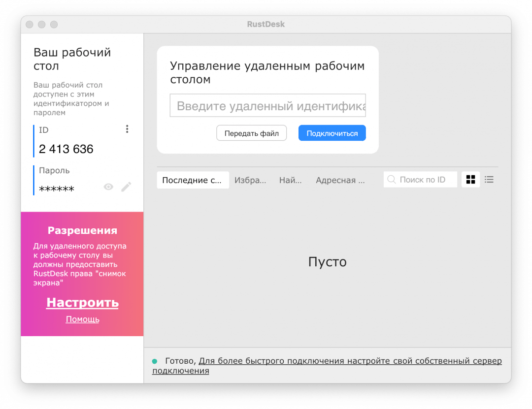Viewport: 532px width, 409px height.
Task: Toggle grid layout for recent sessions
Action: [470, 179]
